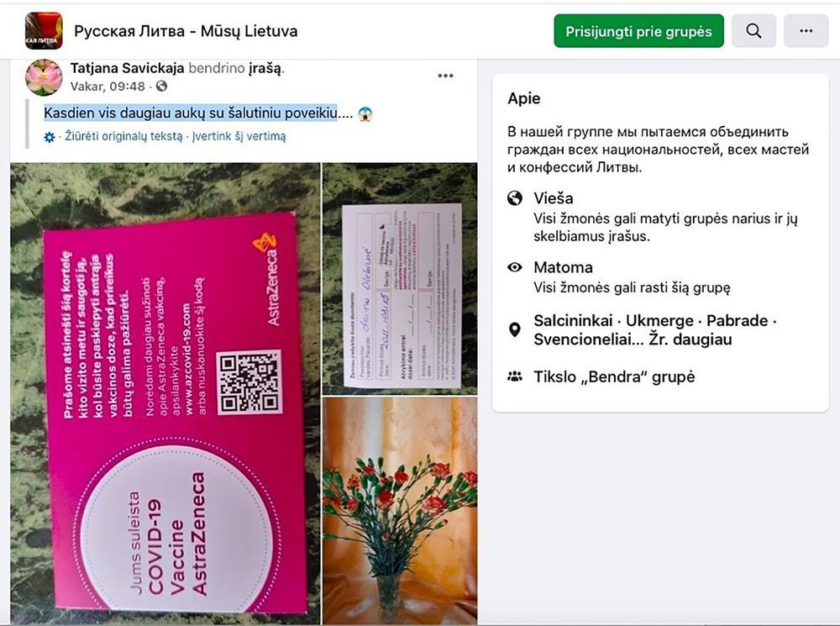Click Įvertink šį vertimą link
The width and height of the screenshot is (840, 626).
coord(239,136)
